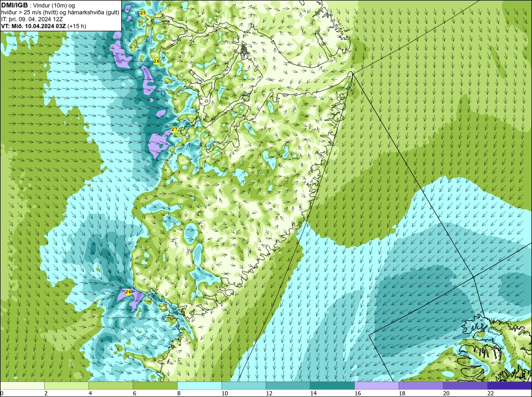Click scale value 10 on the legend
The width and height of the screenshot is (532, 397).
225,393
